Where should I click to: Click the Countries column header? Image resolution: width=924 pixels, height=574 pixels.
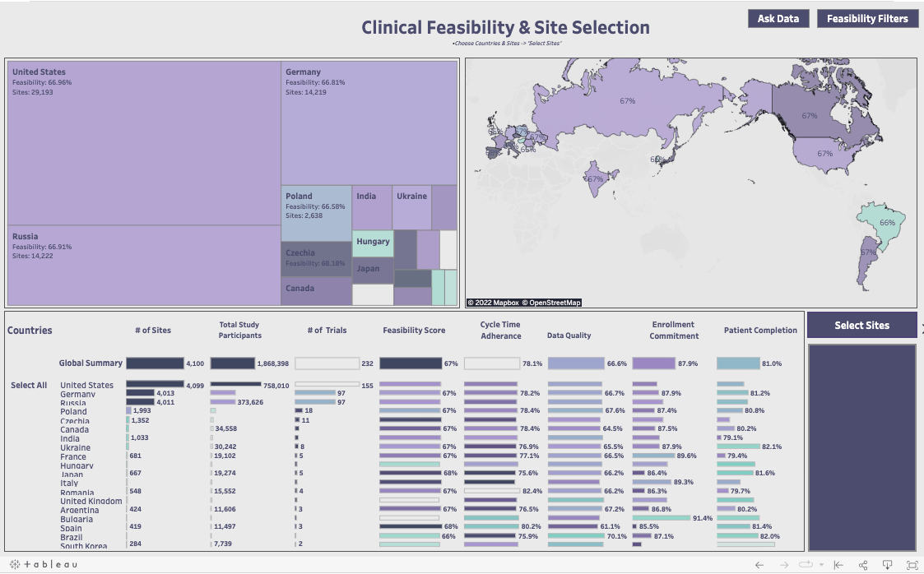pos(30,331)
